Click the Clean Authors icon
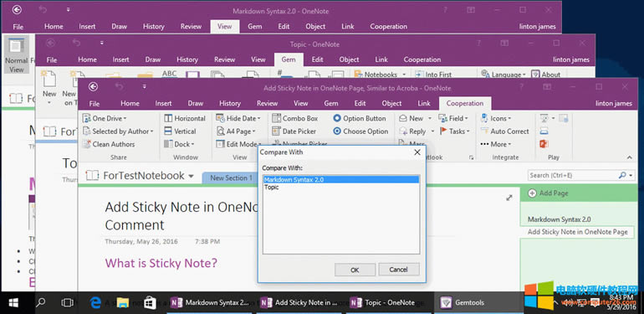Screen dimensions: 644x314 point(87,144)
